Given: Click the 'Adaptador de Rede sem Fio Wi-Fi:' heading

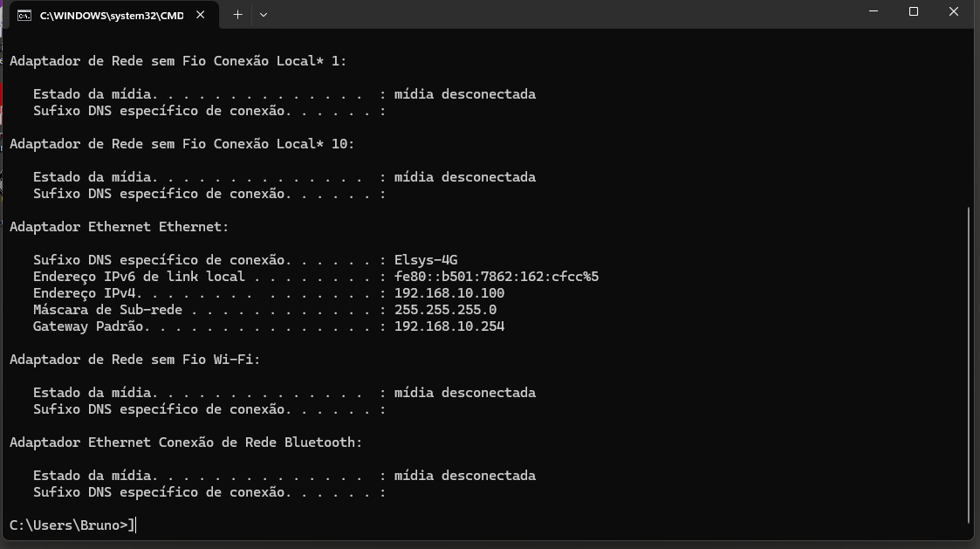Looking at the screenshot, I should [135, 360].
